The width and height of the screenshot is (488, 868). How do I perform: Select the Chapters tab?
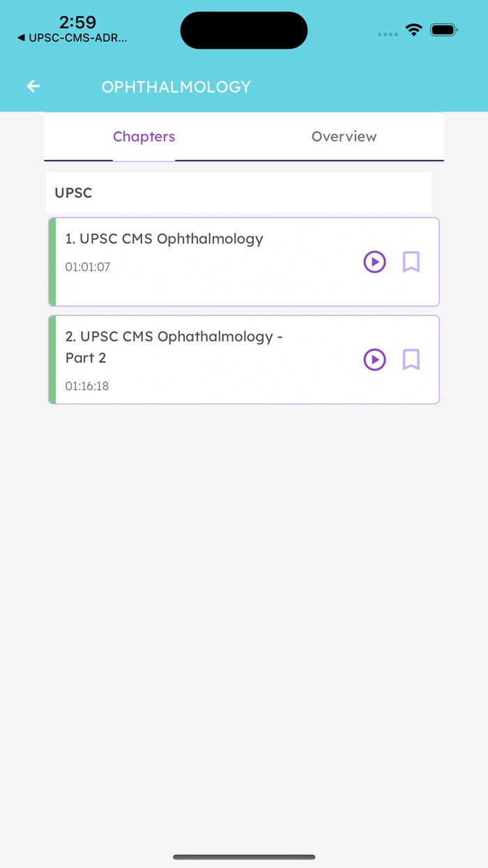(x=144, y=137)
